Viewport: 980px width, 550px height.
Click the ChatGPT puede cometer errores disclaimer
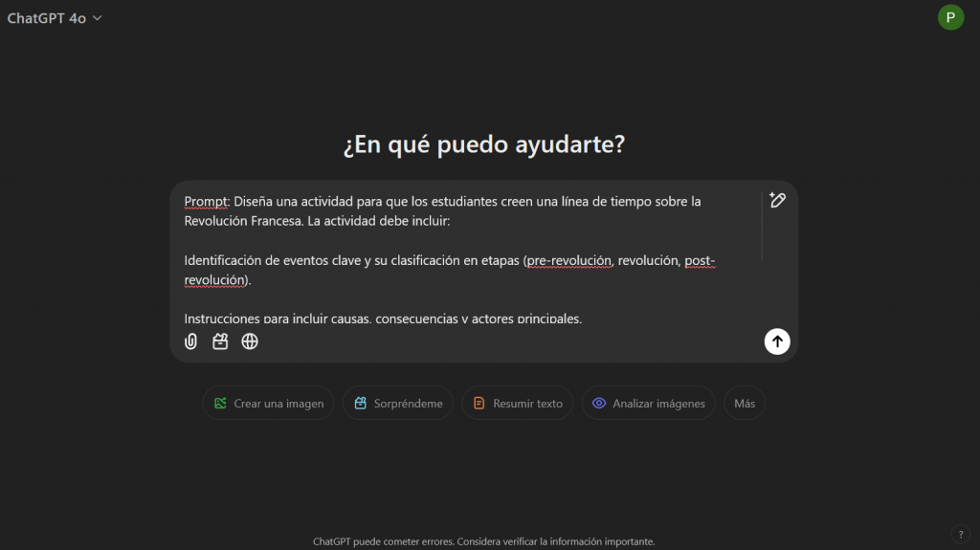[483, 541]
